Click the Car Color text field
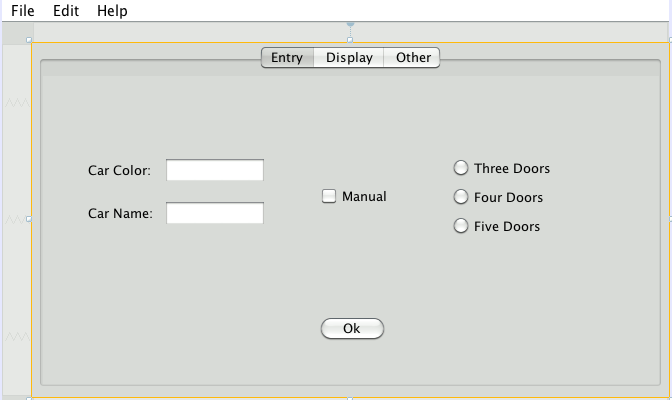 tap(214, 171)
